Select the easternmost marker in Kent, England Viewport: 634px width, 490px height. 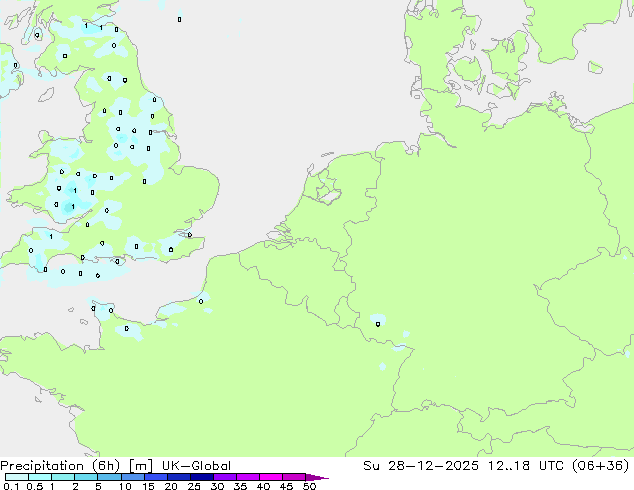coord(190,236)
